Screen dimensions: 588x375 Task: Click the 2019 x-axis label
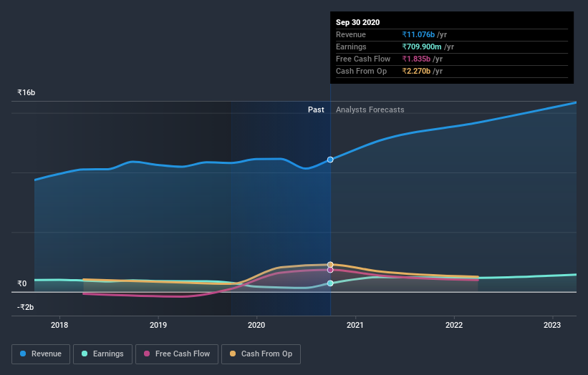158,325
